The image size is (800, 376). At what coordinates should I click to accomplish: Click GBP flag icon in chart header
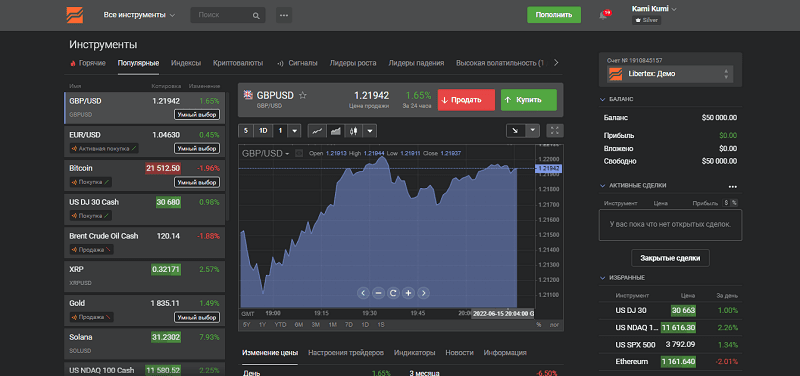[248, 94]
